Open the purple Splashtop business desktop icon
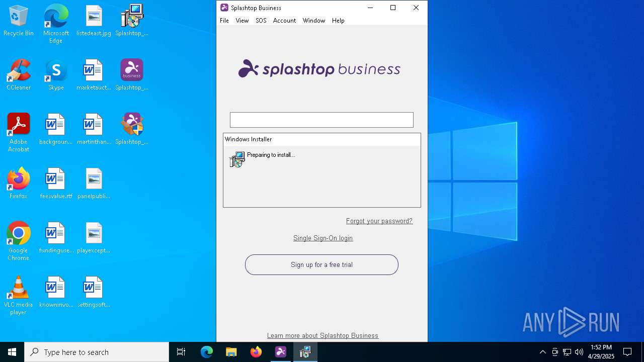This screenshot has width=644, height=362. (132, 75)
